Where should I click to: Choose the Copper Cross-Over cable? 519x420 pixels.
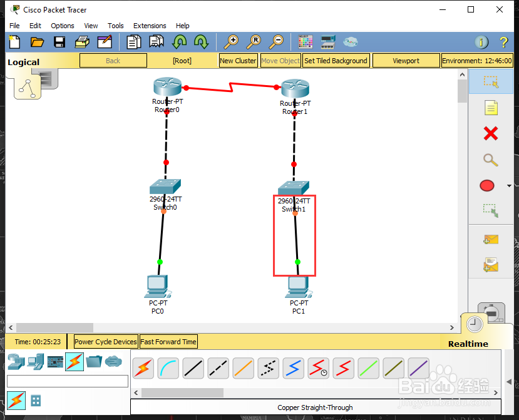(x=218, y=368)
